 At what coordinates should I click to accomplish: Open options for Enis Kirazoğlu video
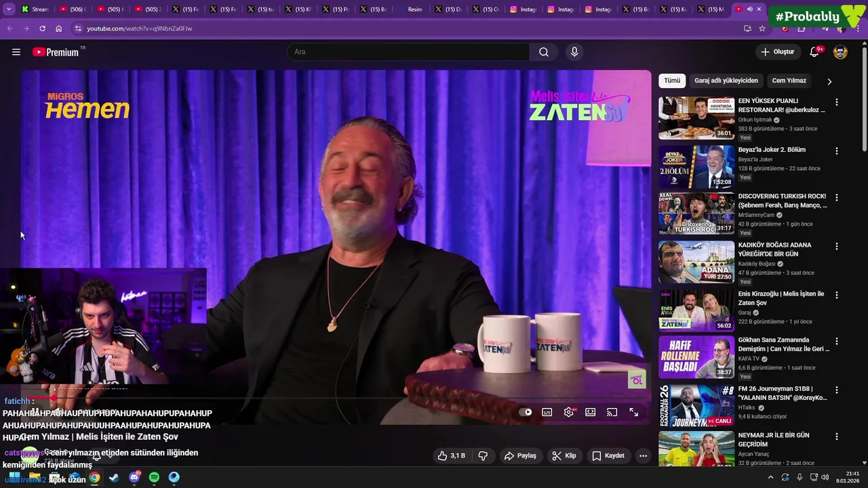point(837,296)
